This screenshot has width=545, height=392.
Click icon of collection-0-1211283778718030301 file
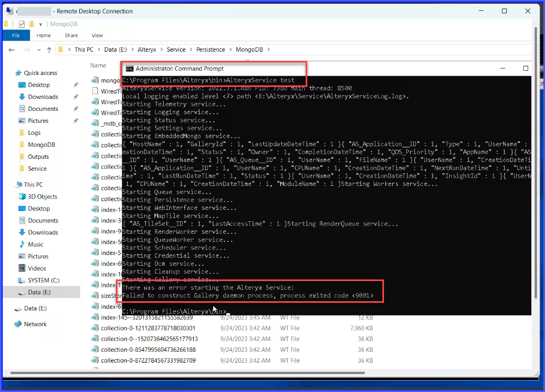coord(95,328)
